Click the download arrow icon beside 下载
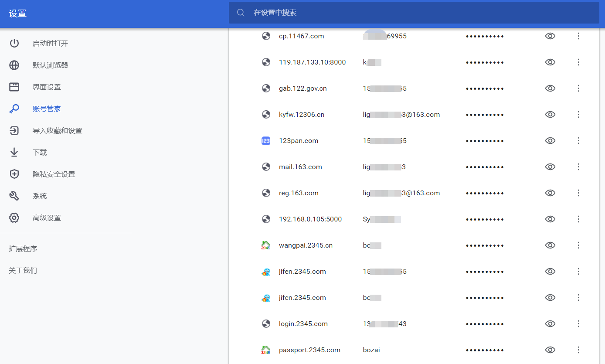Screen dimensions: 605x364 point(14,153)
